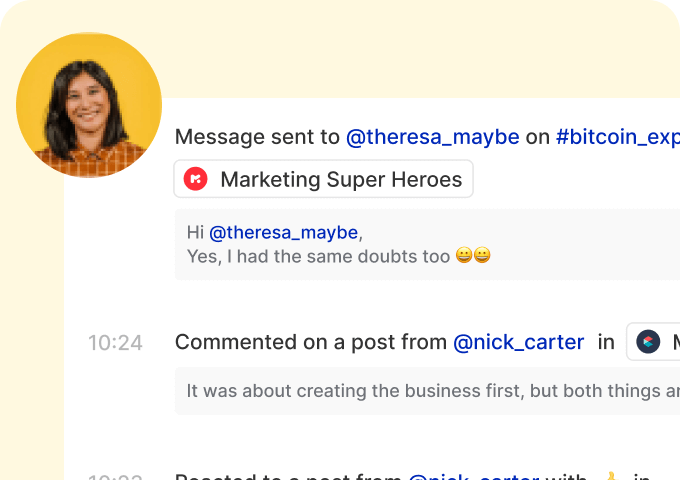The height and width of the screenshot is (480, 680).
Task: Select the Marketing Super Heroes community chip
Action: point(324,179)
